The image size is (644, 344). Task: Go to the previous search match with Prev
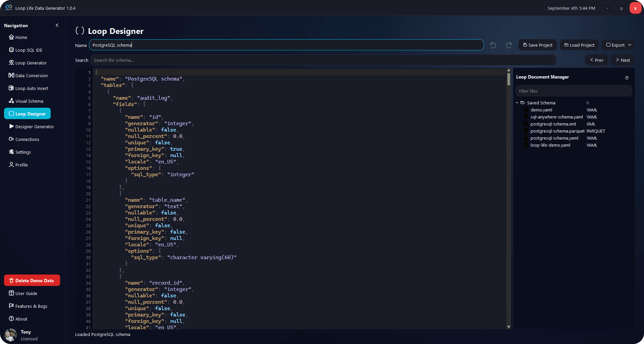coord(597,60)
